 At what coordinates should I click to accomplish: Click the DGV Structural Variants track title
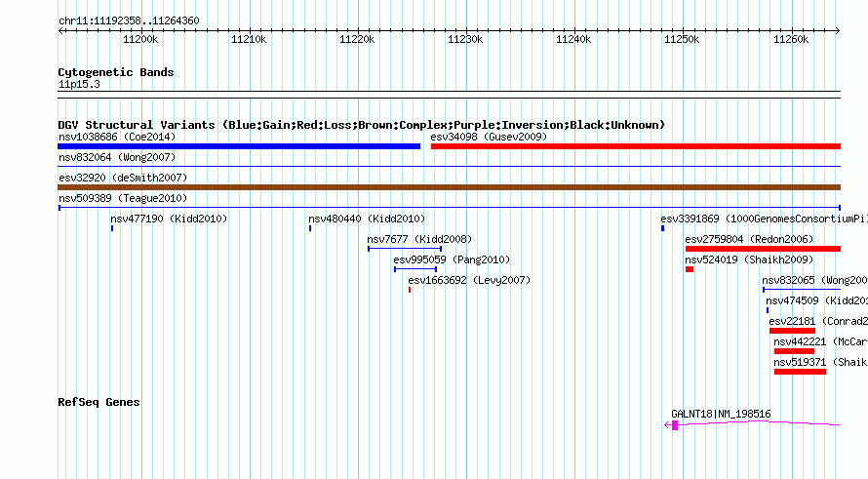tap(361, 125)
